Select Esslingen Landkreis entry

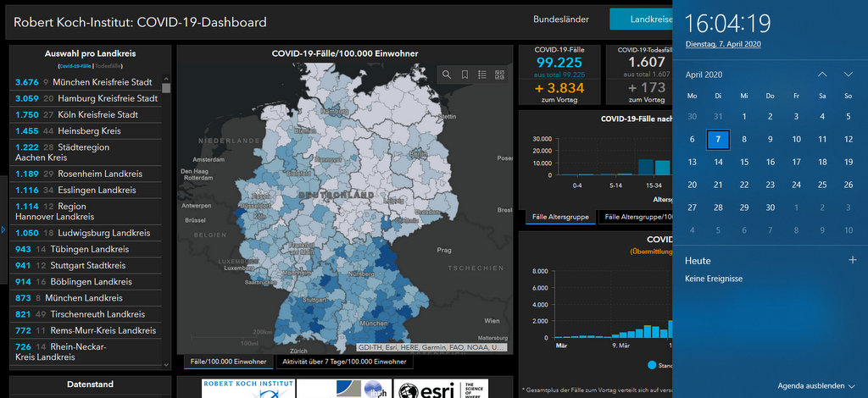[86, 191]
